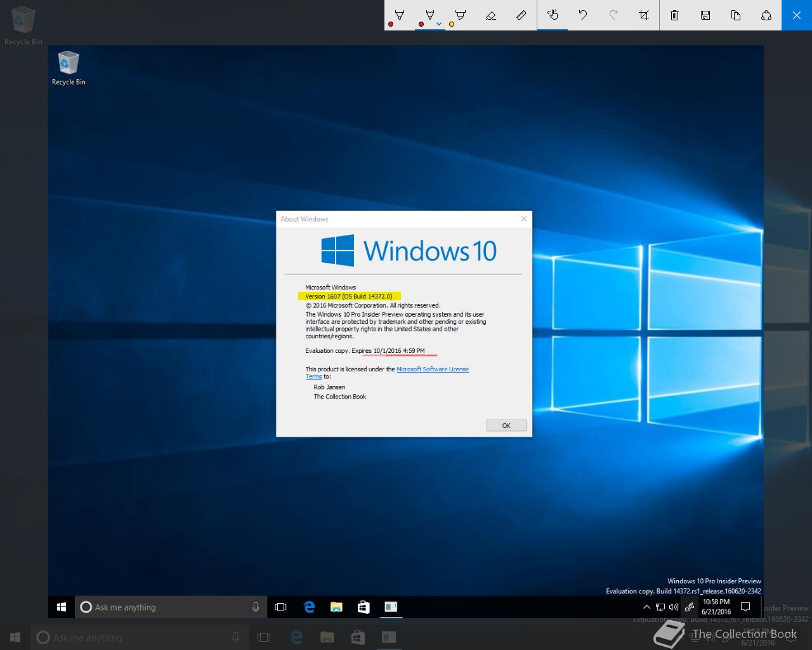Image resolution: width=812 pixels, height=650 pixels.
Task: Click the bright Ask me anything search box
Action: (x=171, y=607)
